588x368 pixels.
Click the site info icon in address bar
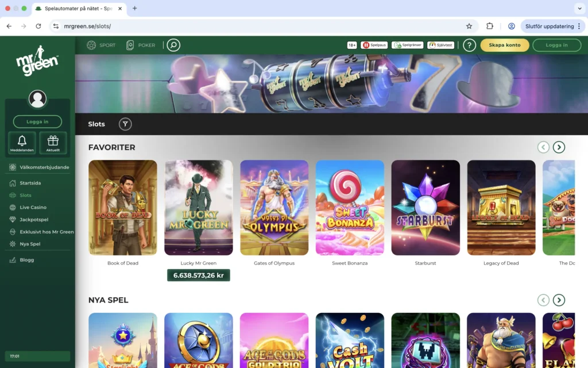pyautogui.click(x=56, y=26)
